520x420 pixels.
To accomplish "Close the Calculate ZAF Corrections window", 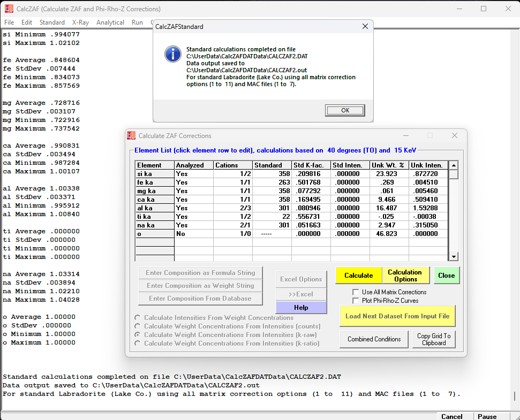I will (454, 136).
